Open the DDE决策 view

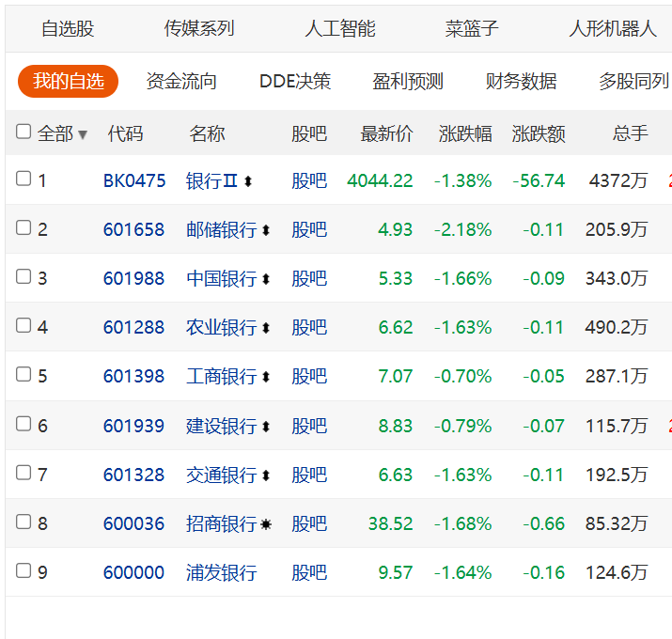point(295,81)
